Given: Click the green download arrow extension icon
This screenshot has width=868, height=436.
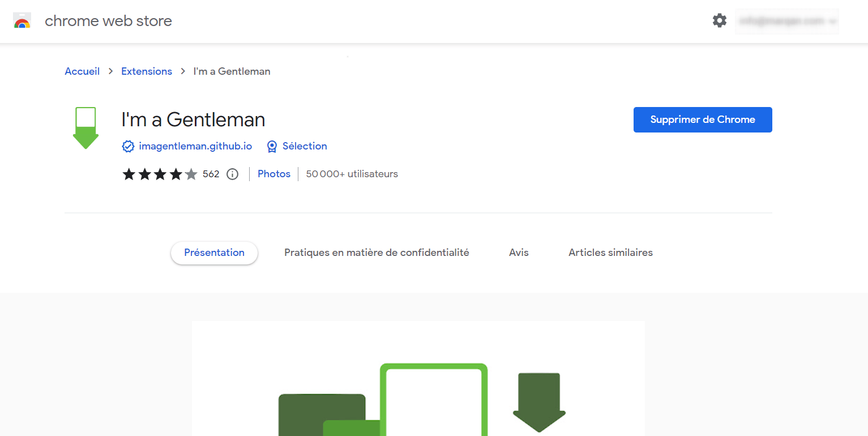Looking at the screenshot, I should click(85, 128).
